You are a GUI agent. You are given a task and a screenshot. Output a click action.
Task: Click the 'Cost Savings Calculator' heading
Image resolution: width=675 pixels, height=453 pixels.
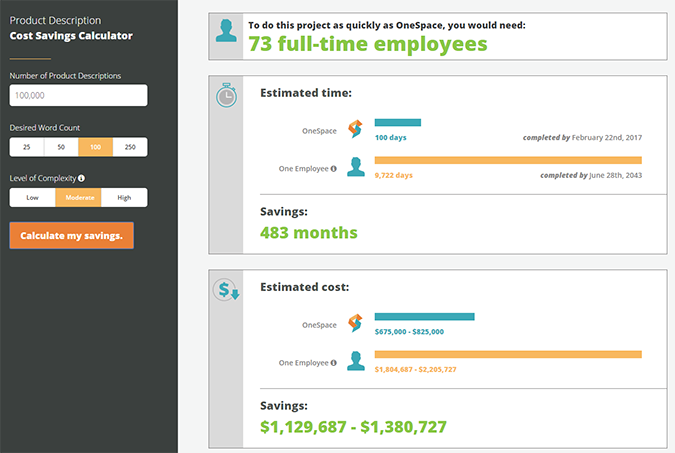(x=71, y=36)
